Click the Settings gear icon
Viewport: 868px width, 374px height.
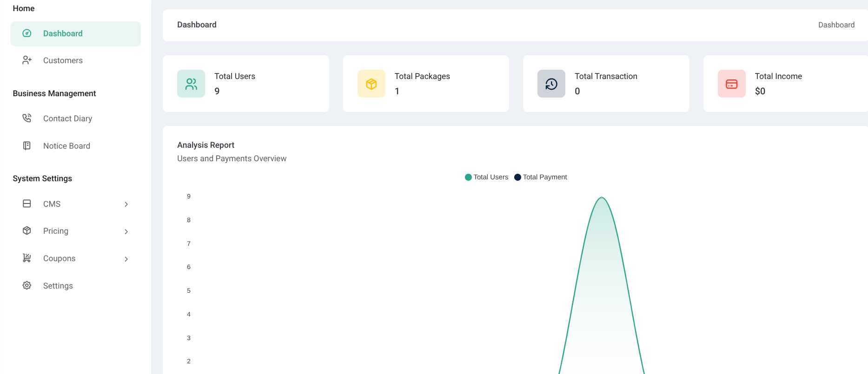click(x=27, y=286)
